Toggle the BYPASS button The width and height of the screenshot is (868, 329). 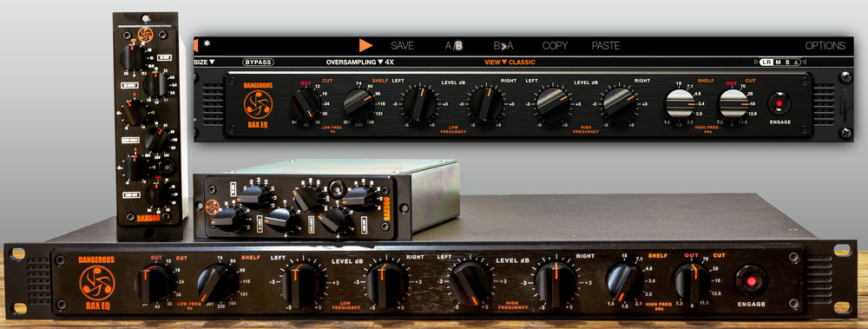(258, 62)
